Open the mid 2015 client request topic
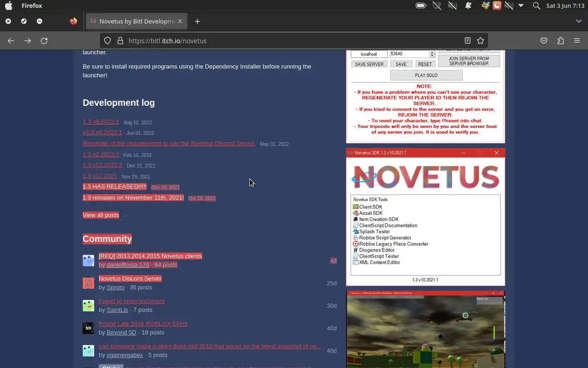This screenshot has width=588, height=368. [210, 346]
